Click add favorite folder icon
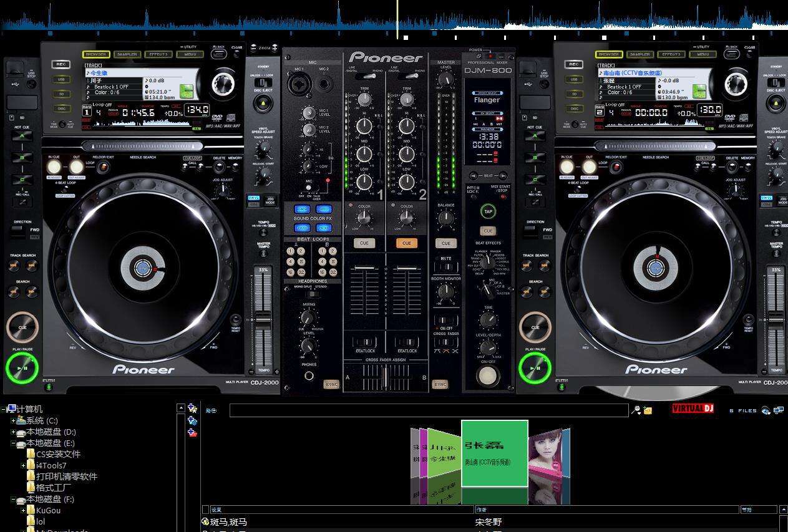The image size is (788, 532). [192, 409]
